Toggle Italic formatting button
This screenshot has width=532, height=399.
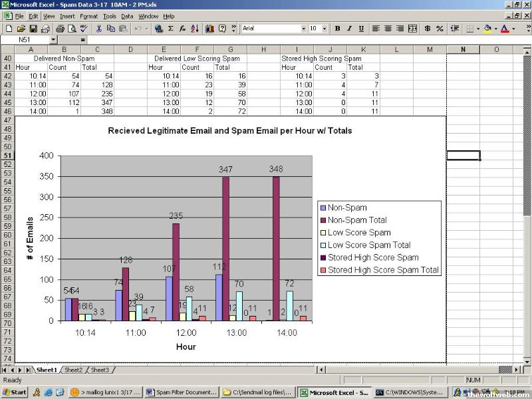coord(349,29)
